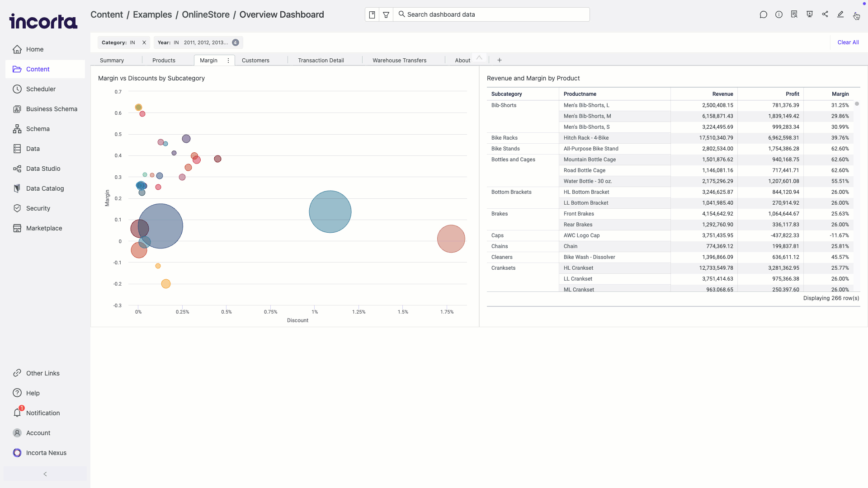Open the Margin tab options menu

tap(228, 61)
